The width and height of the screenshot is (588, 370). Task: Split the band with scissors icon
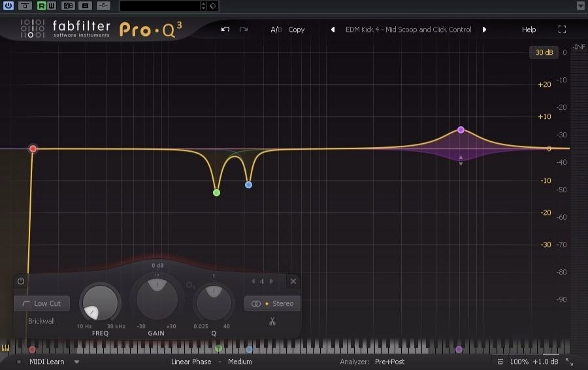point(272,321)
